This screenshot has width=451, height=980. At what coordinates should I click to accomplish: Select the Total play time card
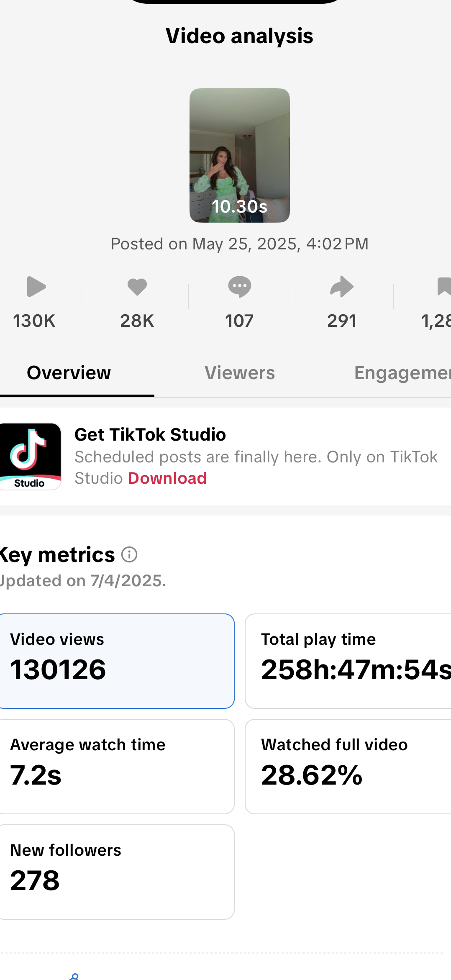[348, 661]
